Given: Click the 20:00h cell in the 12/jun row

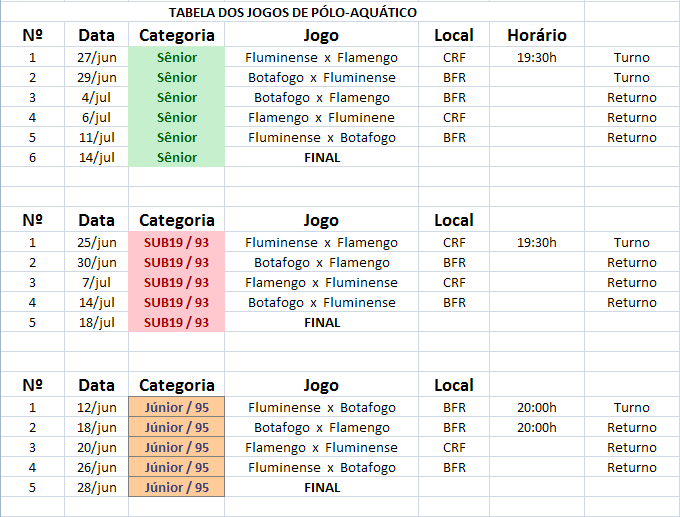Looking at the screenshot, I should (x=537, y=407).
